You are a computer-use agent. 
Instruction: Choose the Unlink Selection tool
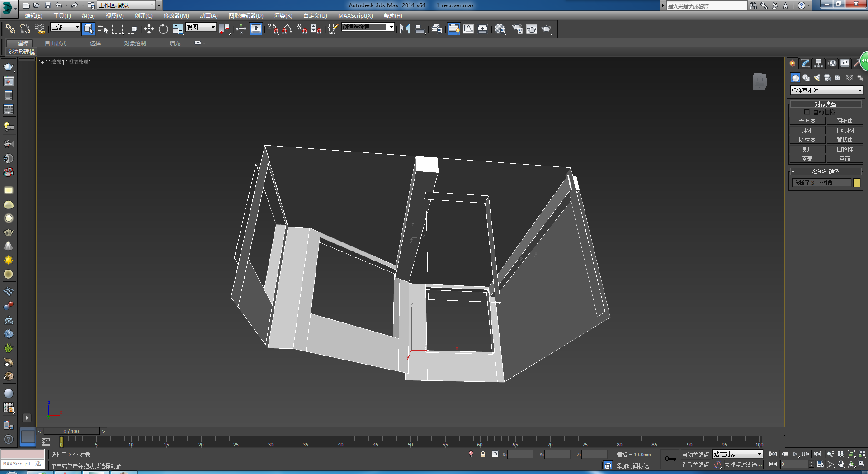tap(25, 29)
